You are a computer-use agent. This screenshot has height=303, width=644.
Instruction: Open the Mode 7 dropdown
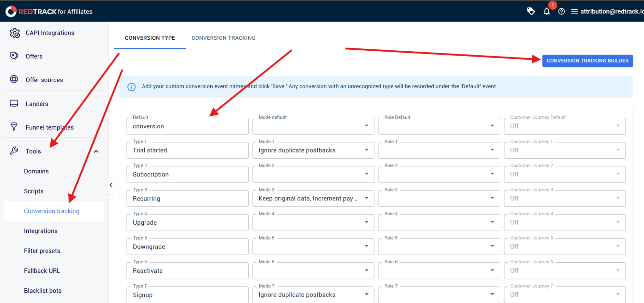tap(313, 295)
